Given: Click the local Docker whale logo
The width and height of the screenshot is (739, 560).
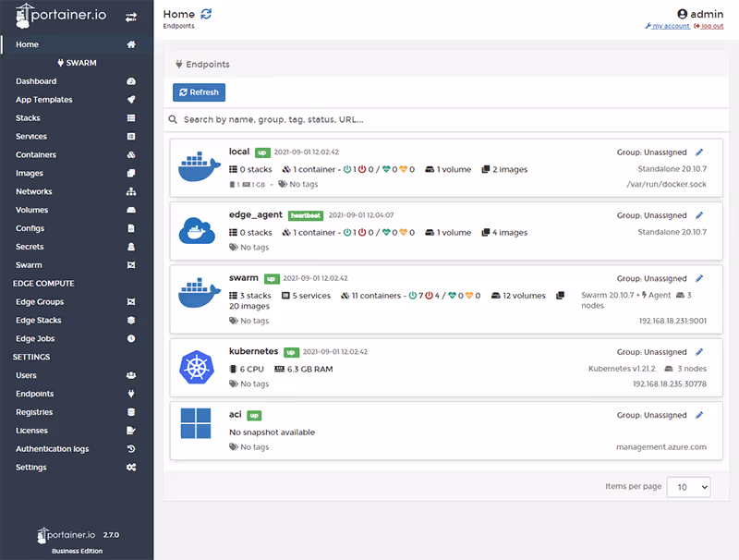Looking at the screenshot, I should point(199,166).
